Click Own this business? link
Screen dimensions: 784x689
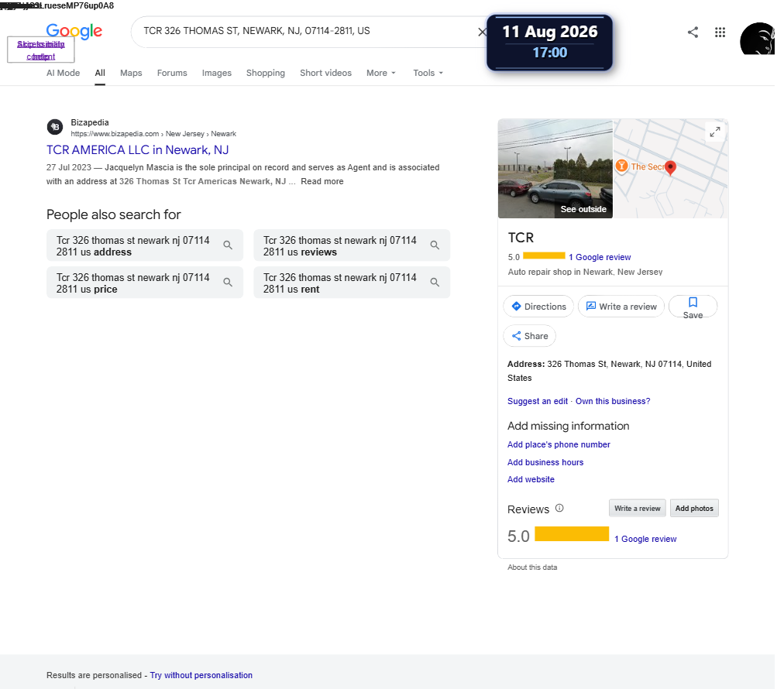pyautogui.click(x=613, y=401)
